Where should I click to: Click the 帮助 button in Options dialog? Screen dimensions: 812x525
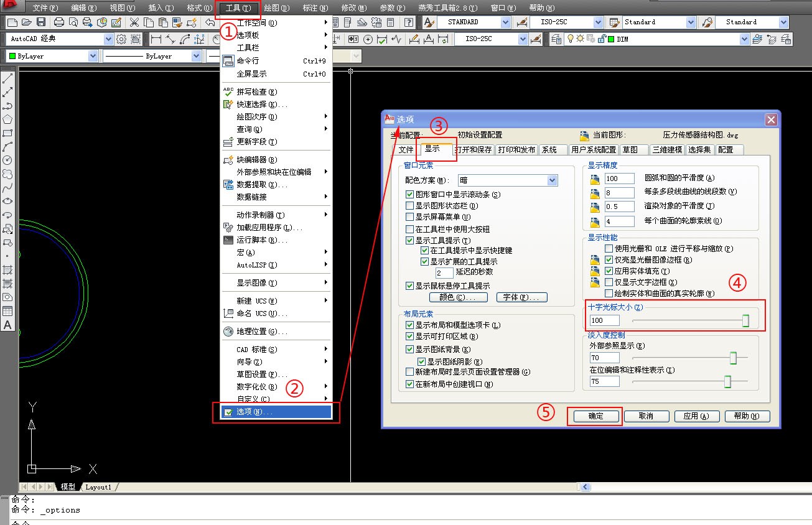tap(747, 416)
